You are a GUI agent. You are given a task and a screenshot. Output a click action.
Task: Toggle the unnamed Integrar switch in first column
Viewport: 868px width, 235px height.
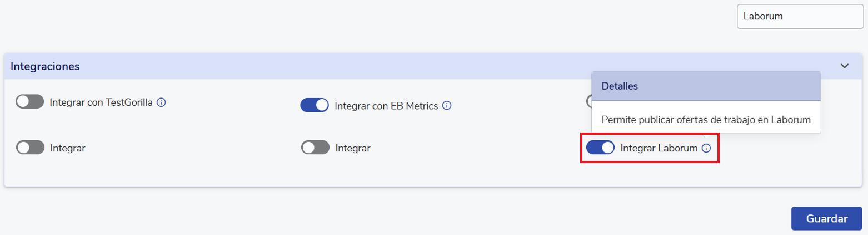[x=30, y=148]
